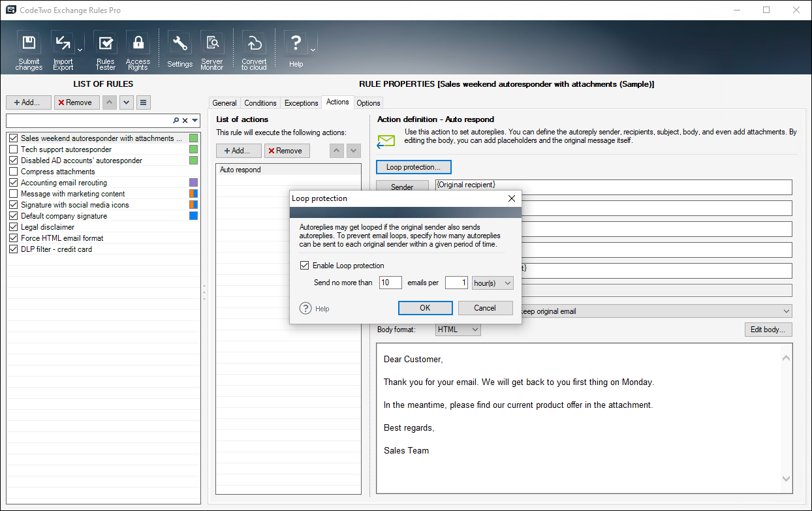
Task: Enable the Tech support autoresponder rule
Action: tap(14, 149)
